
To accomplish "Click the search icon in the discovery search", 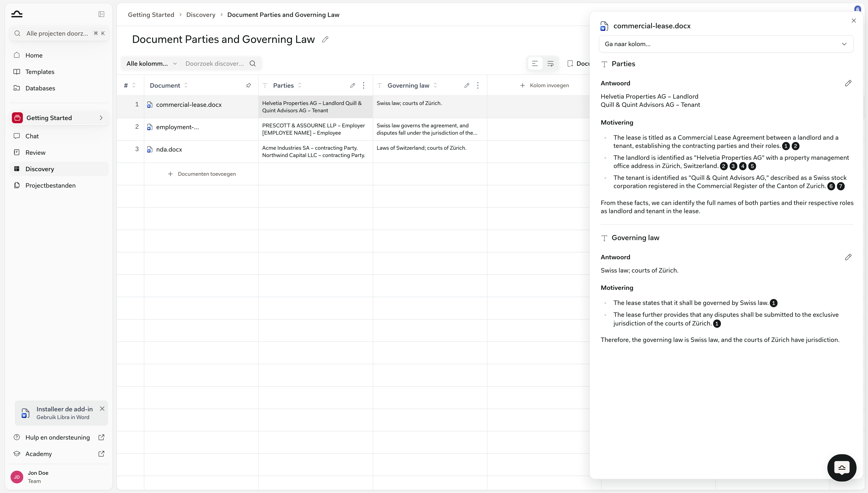I will pyautogui.click(x=253, y=64).
